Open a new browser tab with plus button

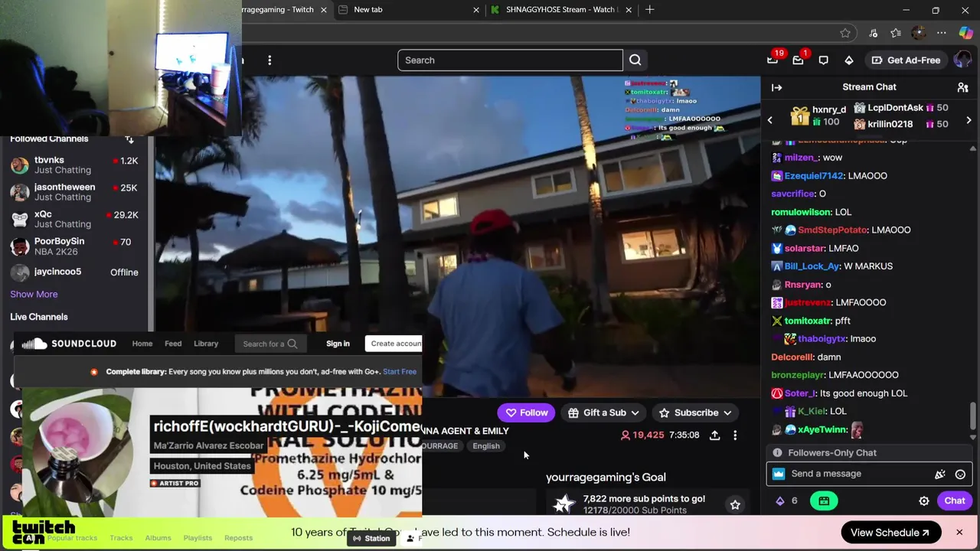point(649,9)
